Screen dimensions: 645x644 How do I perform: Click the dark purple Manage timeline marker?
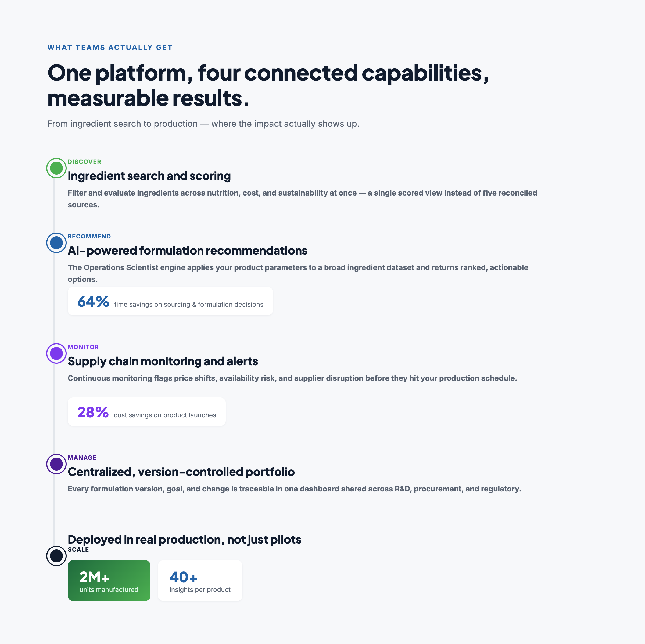(56, 464)
